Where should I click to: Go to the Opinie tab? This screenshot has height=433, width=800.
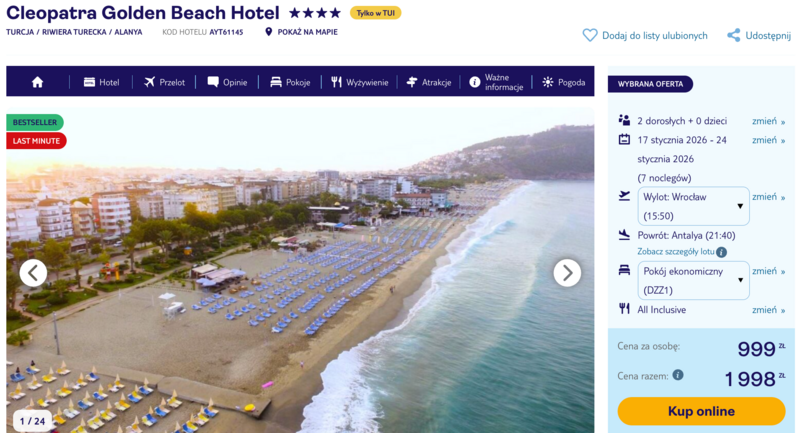click(227, 82)
